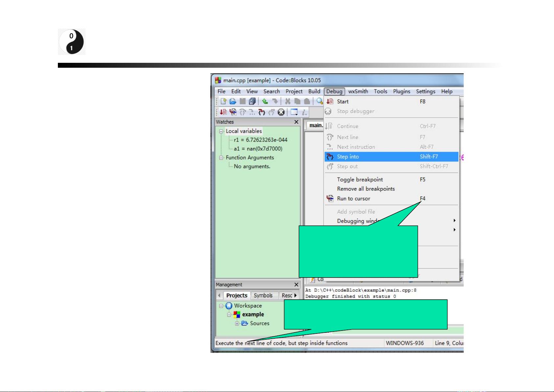Choose Continue in Debug menu

391,126
